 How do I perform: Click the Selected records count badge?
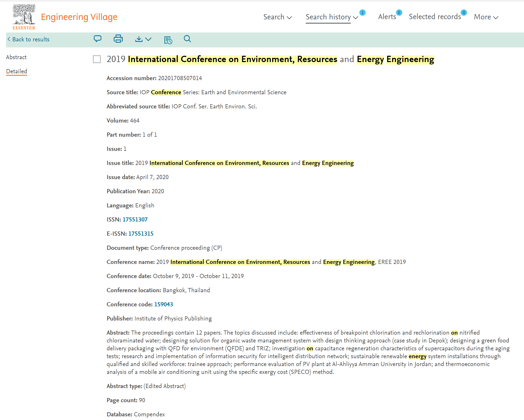[464, 13]
